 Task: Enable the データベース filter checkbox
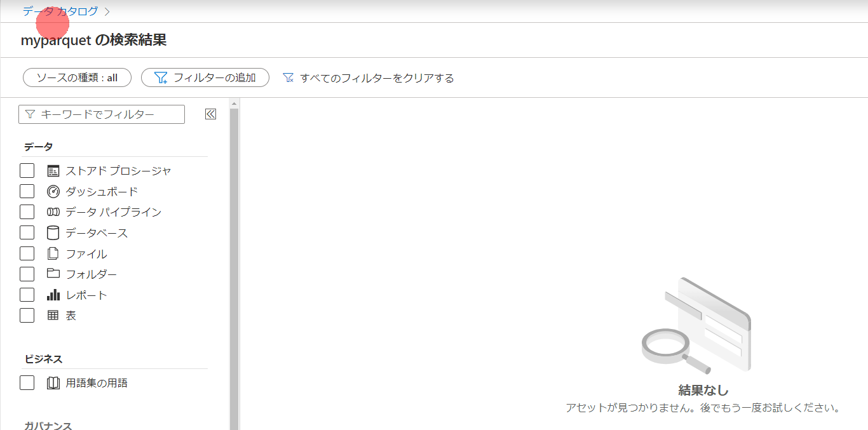coord(27,232)
